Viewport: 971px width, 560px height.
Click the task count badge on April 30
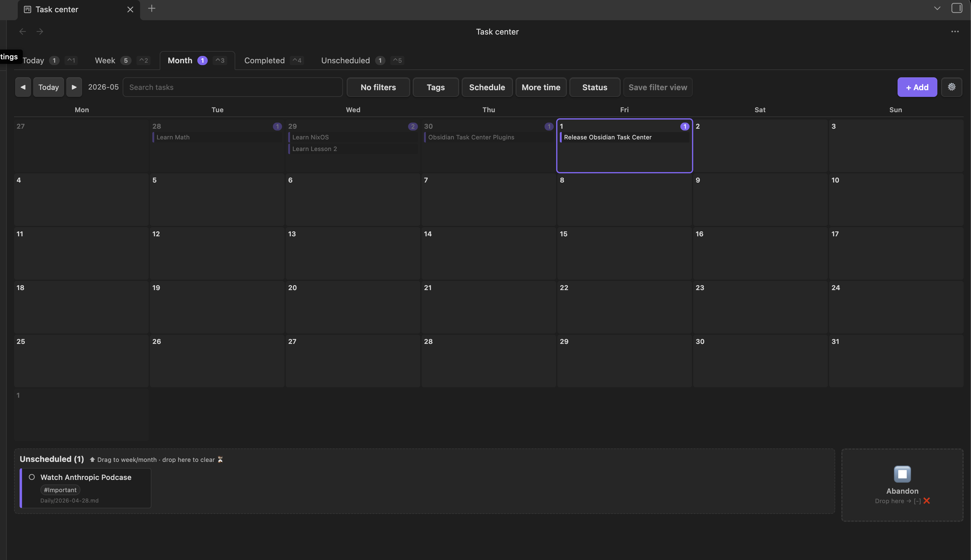[549, 127]
